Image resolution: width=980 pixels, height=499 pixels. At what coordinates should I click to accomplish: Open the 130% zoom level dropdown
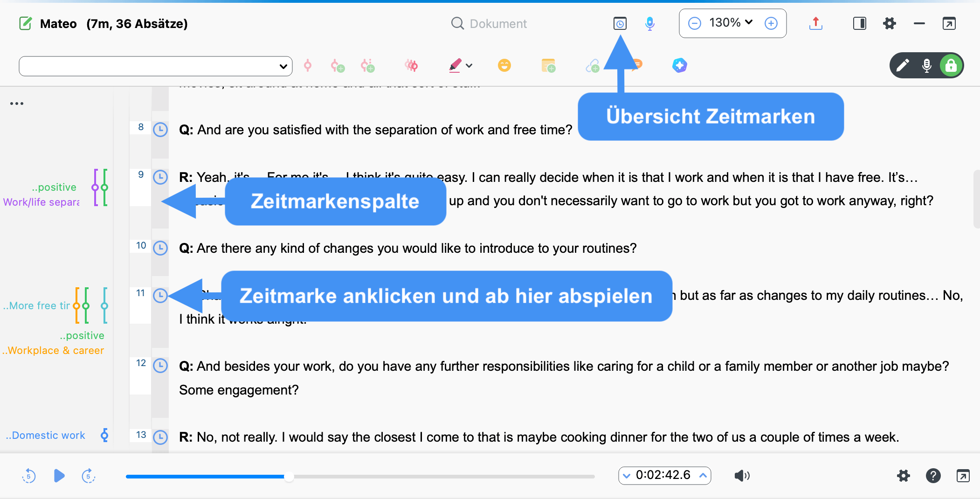[x=731, y=22]
